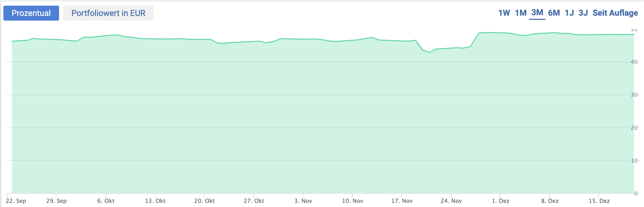Choose the 1J time range
Screen dimensions: 644x207
tap(569, 13)
